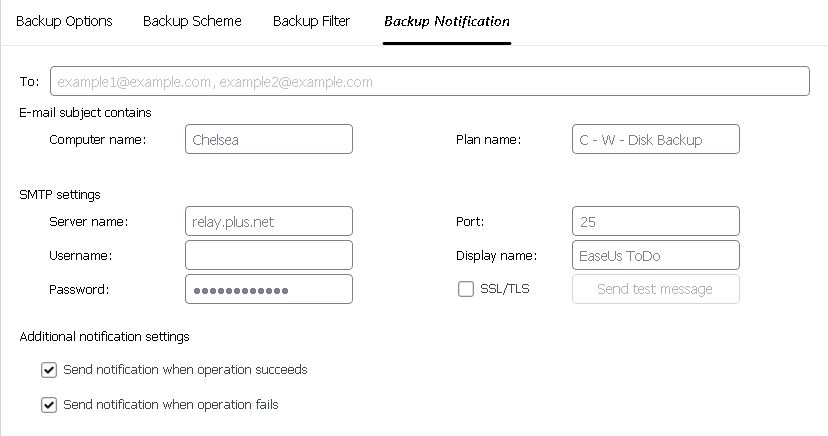Focus the Computer name input box

(269, 140)
